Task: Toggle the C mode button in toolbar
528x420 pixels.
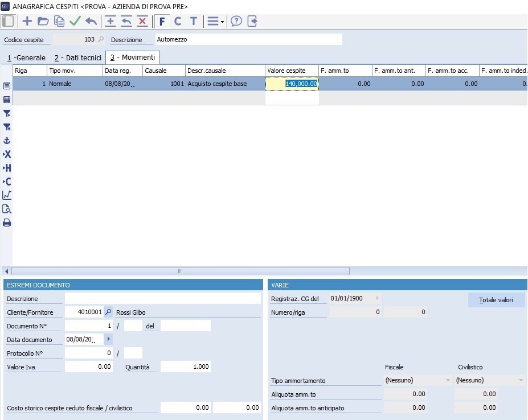Action: [178, 22]
